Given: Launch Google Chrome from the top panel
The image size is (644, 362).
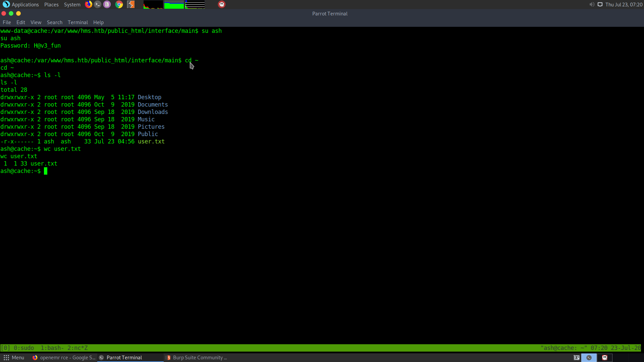Looking at the screenshot, I should [119, 4].
